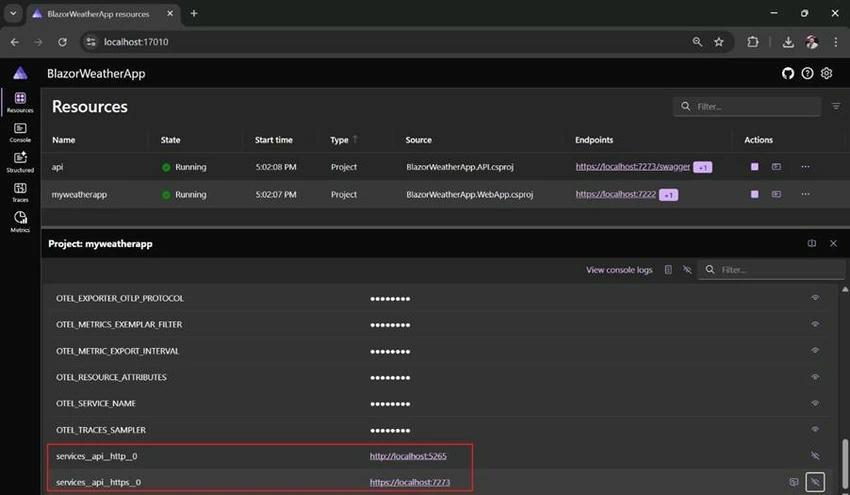Open console logs for myweatherapp row

tap(776, 194)
